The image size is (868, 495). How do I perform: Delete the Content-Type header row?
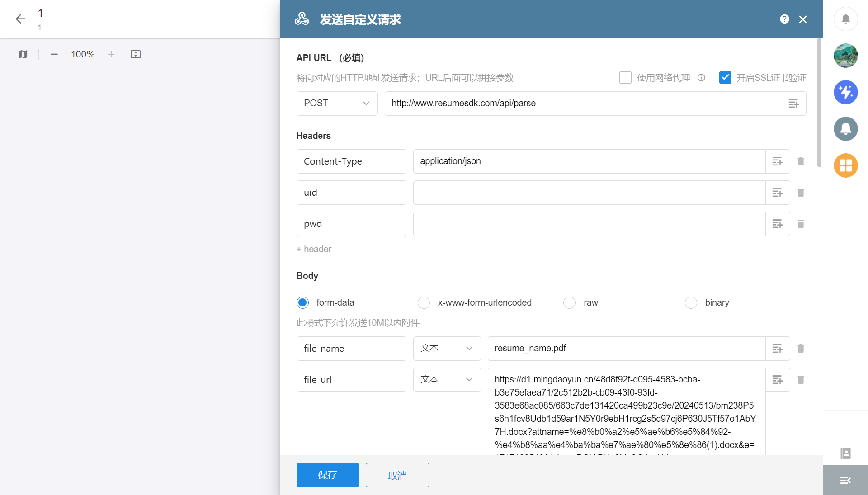[x=801, y=161]
